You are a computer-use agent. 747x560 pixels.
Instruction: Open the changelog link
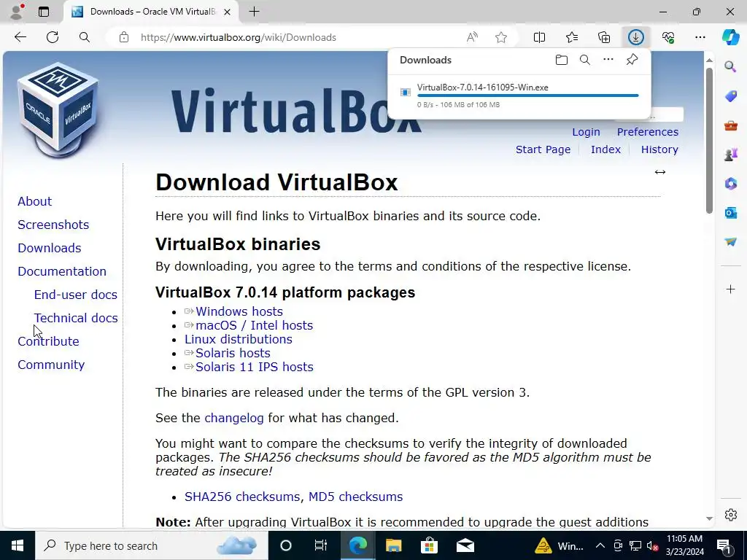point(234,418)
